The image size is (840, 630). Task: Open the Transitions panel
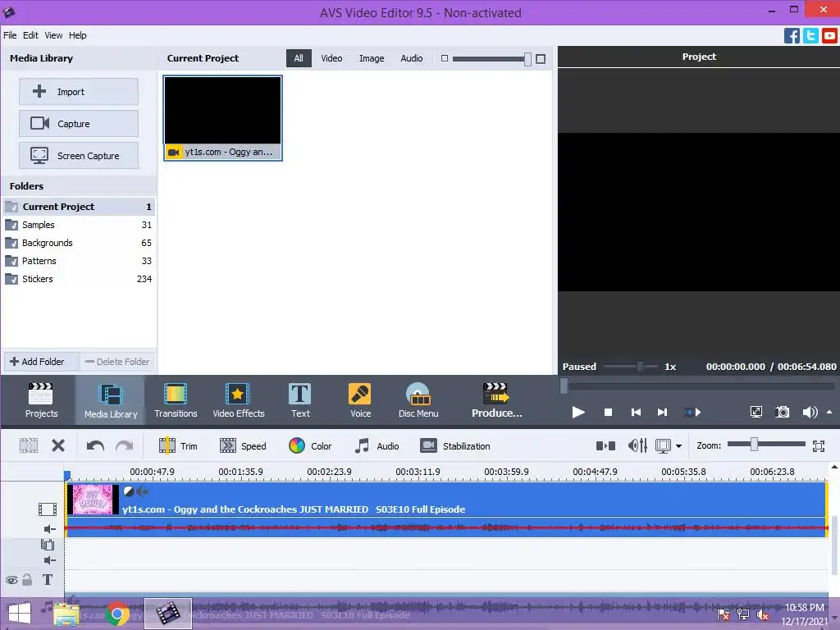pyautogui.click(x=176, y=400)
